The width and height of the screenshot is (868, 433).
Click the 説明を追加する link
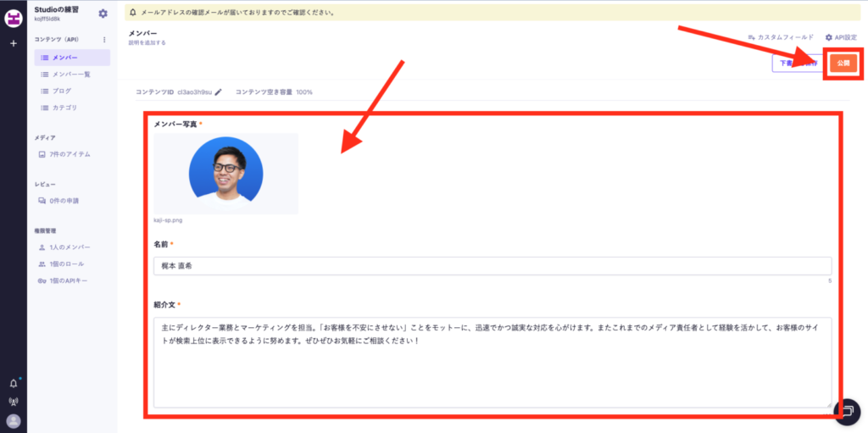click(x=147, y=42)
